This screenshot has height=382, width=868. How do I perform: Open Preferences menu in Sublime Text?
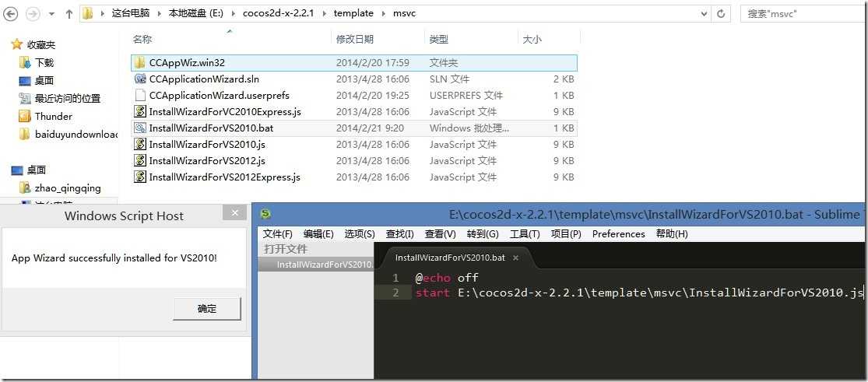pyautogui.click(x=618, y=234)
